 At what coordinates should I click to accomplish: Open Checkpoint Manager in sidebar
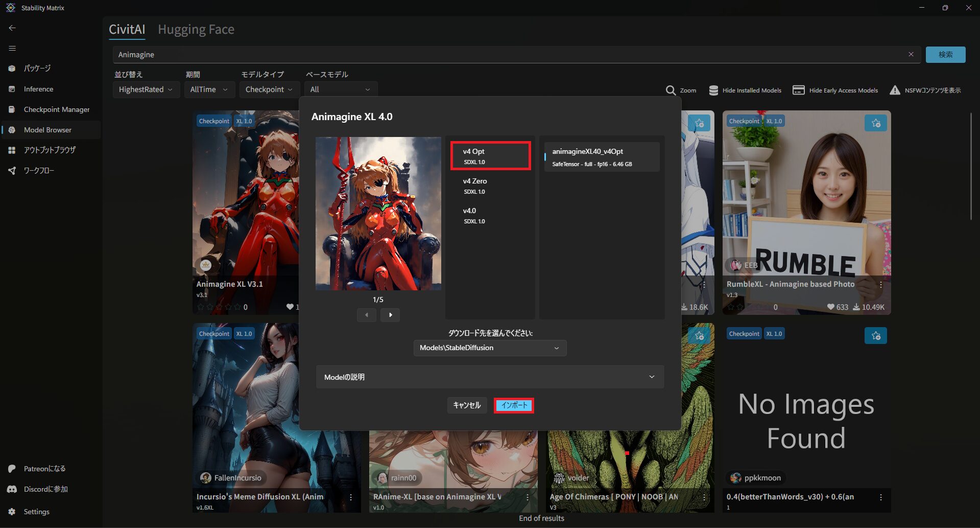click(x=56, y=109)
